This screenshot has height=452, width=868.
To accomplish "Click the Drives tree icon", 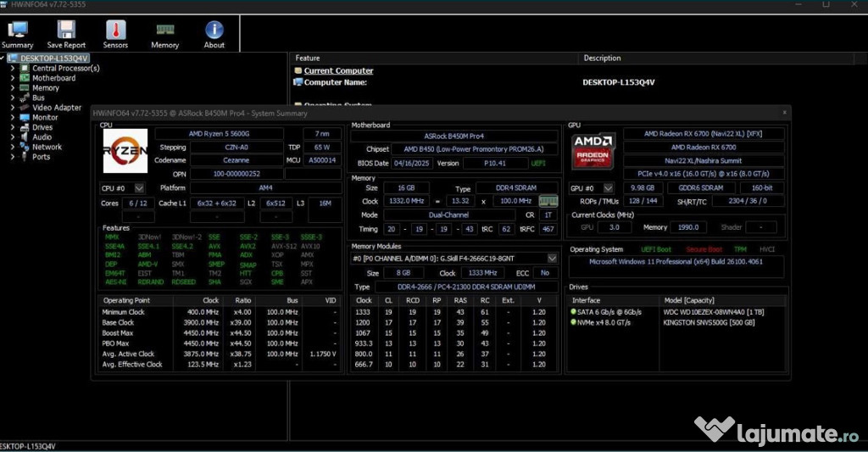I will (25, 127).
